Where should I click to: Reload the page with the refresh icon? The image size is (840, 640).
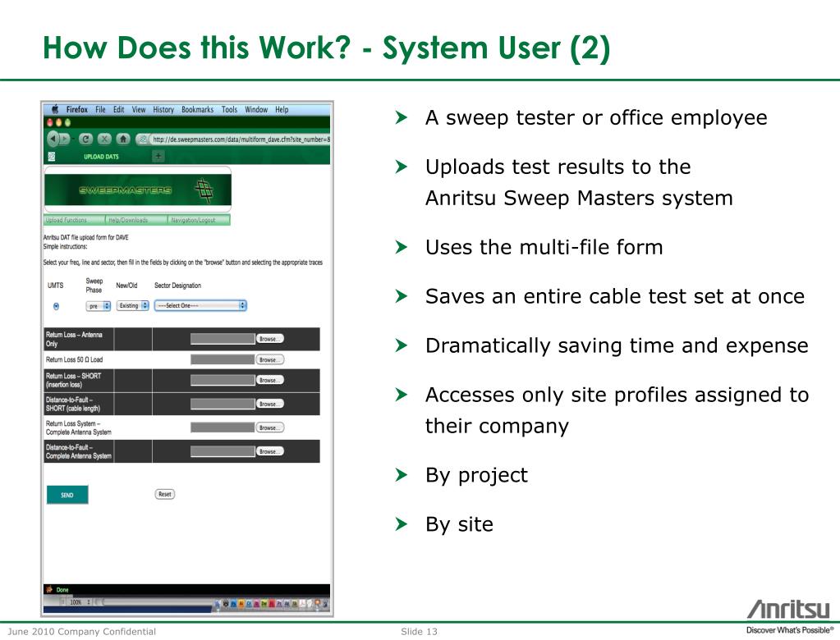point(85,139)
